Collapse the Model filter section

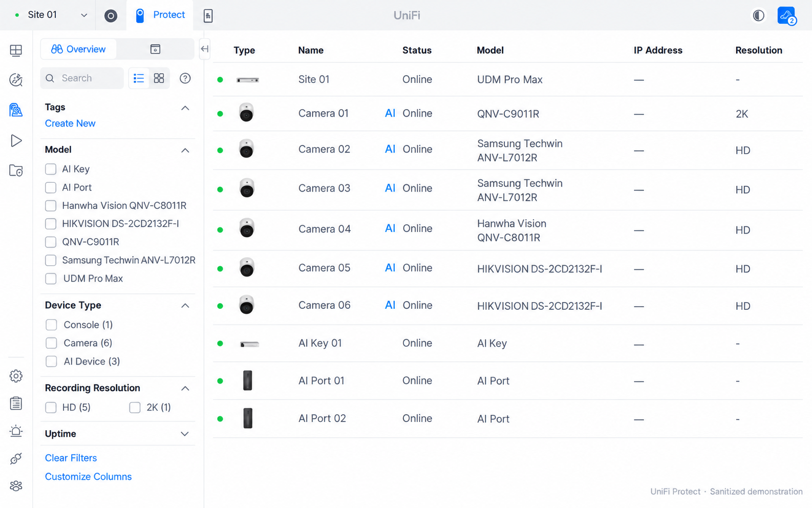185,151
